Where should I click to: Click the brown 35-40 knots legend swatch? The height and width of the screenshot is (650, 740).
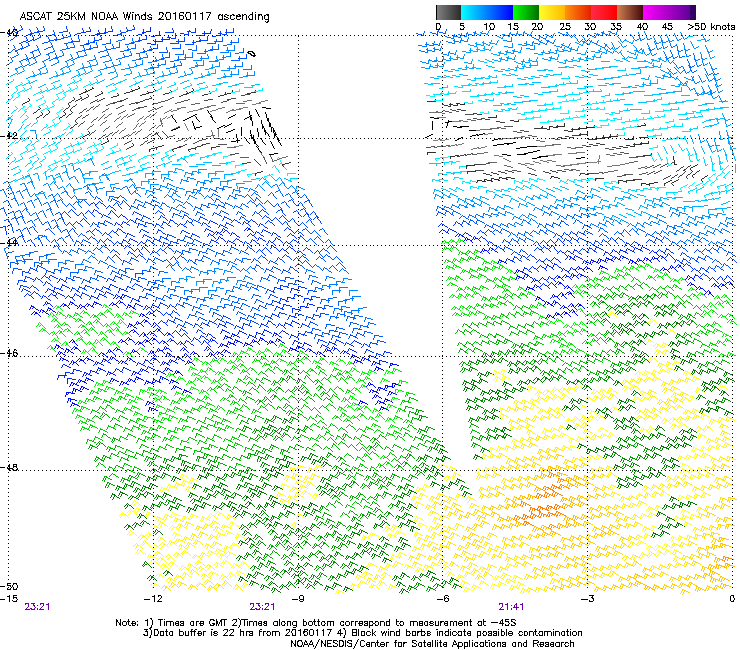point(630,12)
